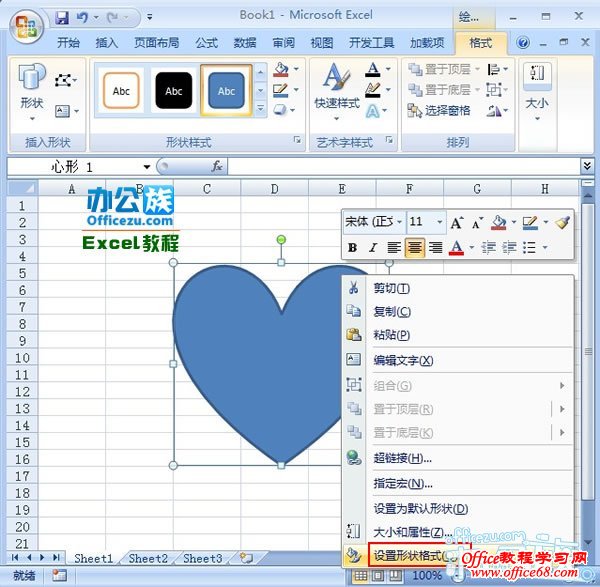
Task: Open shape effects in 形状样式 group
Action: (280, 110)
